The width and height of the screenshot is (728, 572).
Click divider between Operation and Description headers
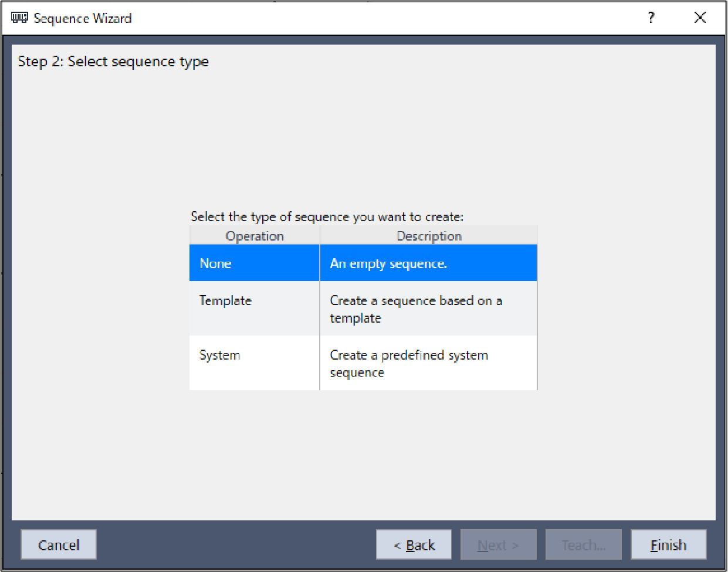pos(320,236)
